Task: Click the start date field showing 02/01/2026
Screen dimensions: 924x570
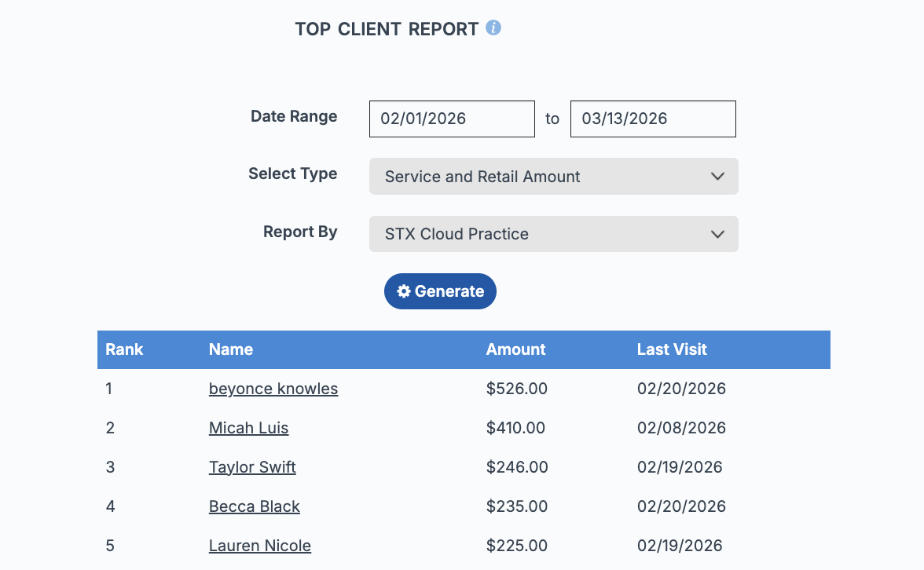Action: (x=452, y=119)
